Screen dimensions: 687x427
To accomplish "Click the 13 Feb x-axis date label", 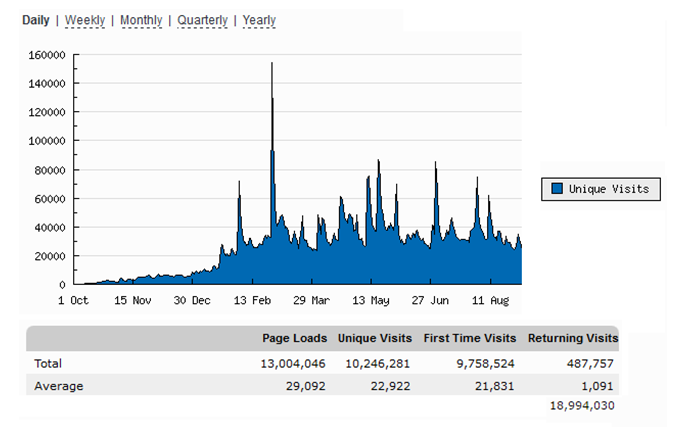I will [x=256, y=299].
